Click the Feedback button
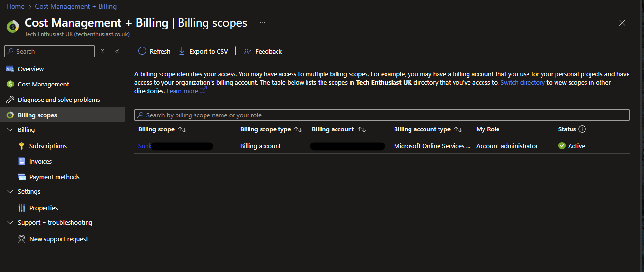This screenshot has width=644, height=272. pos(263,51)
